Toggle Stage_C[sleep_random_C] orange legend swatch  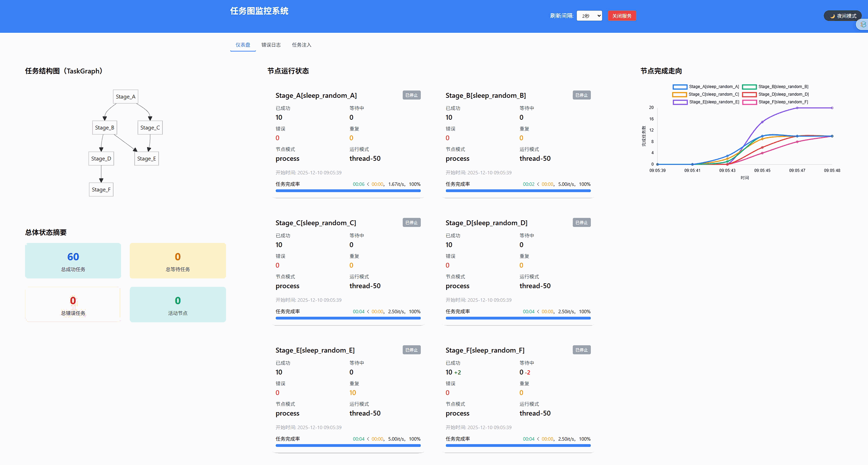680,94
